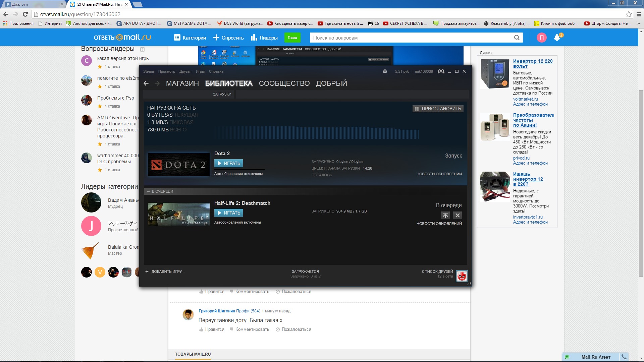Open 'ARA DOTA - ДНО Г...' bookmark
644x362 pixels.
139,23
